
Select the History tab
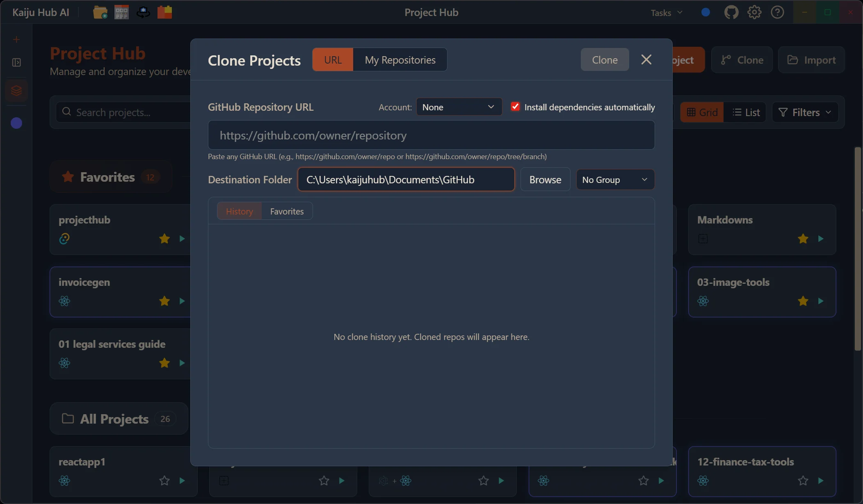[x=240, y=211]
